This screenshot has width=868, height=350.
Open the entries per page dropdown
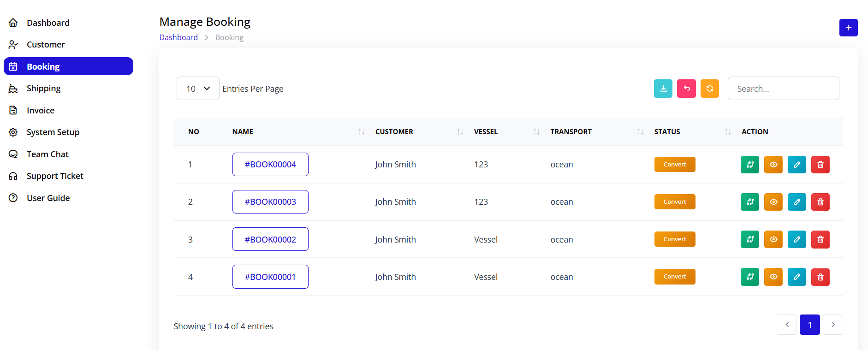pyautogui.click(x=198, y=89)
